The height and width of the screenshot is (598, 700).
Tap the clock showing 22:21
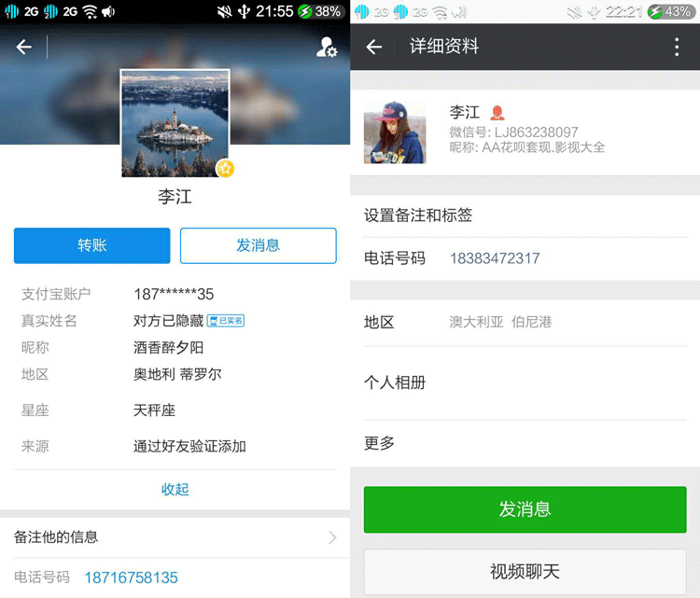click(624, 11)
